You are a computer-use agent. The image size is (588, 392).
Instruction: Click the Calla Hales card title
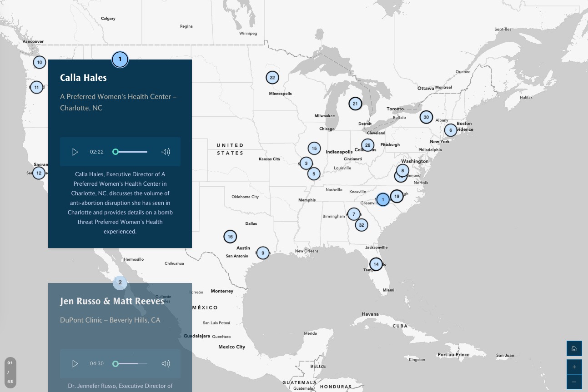point(83,78)
